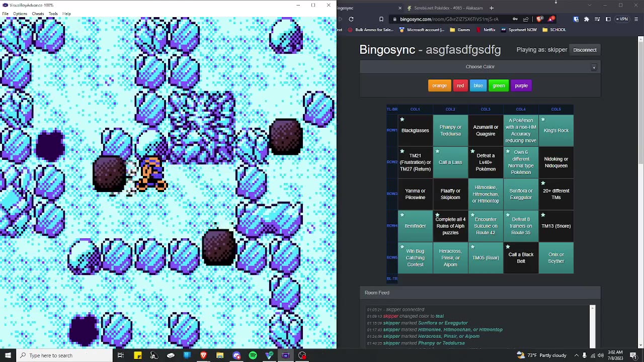Open a new browser tab
This screenshot has width=644, height=362.
[x=492, y=8]
